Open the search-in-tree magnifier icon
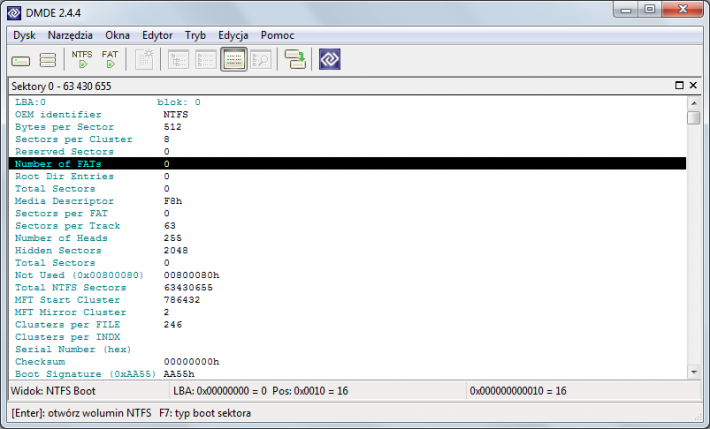 pyautogui.click(x=261, y=60)
